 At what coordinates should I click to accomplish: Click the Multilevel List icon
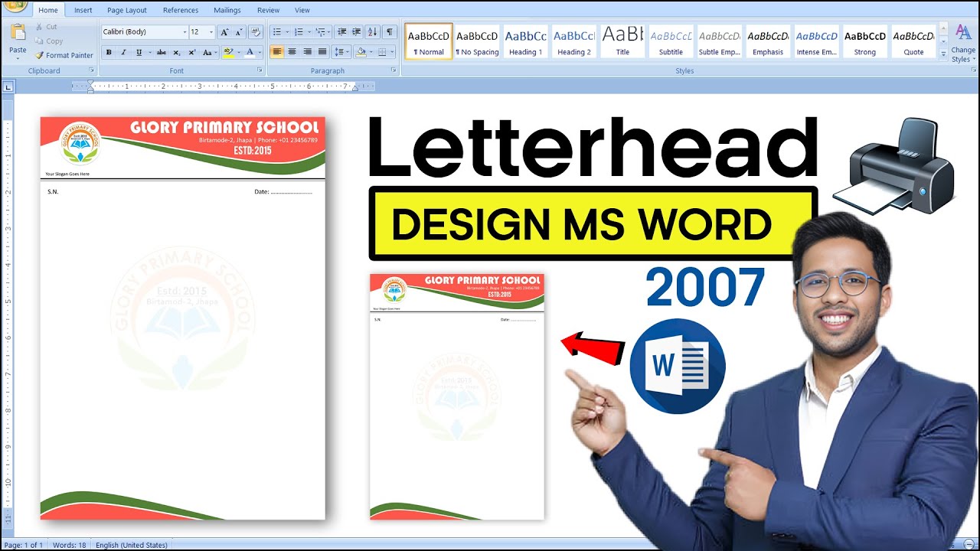pyautogui.click(x=322, y=32)
